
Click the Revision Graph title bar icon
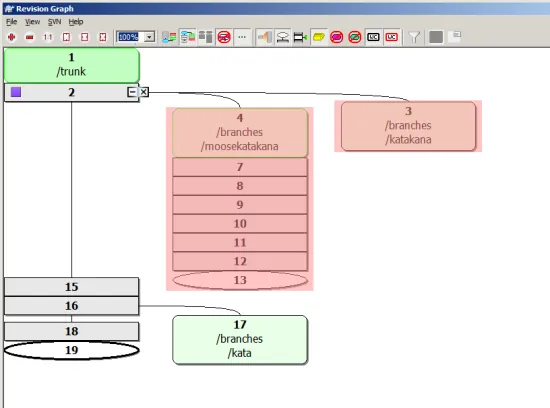pos(9,8)
